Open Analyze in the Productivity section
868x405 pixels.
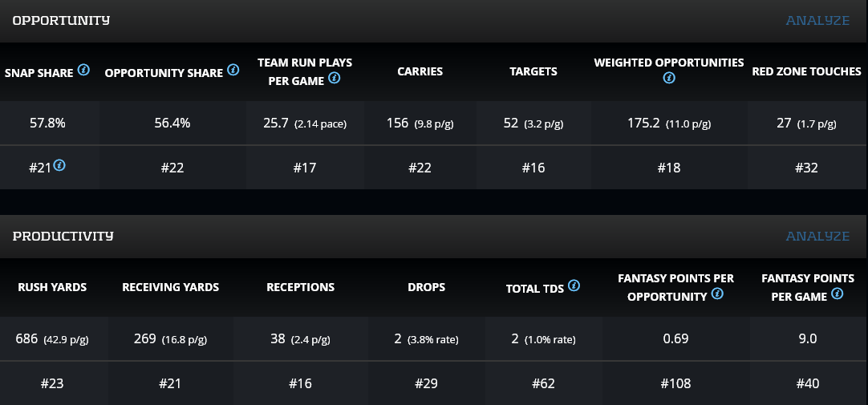click(817, 236)
